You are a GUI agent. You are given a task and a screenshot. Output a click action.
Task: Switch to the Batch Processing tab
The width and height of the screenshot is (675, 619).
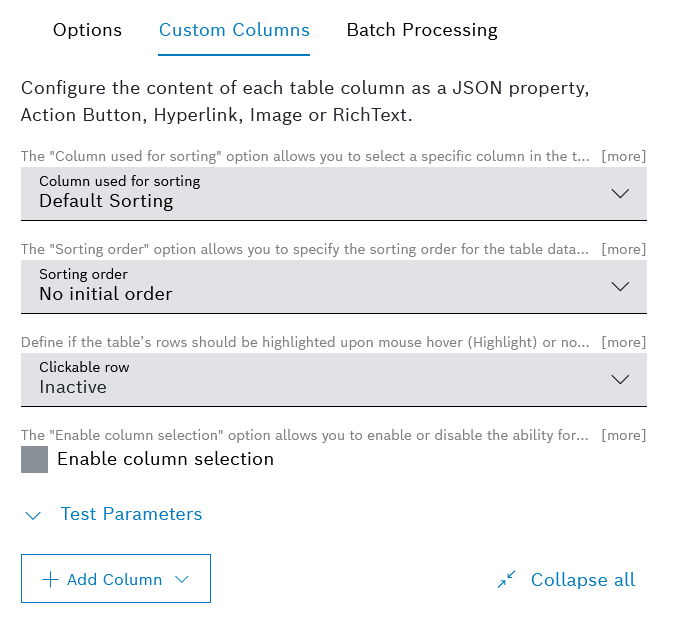tap(422, 30)
